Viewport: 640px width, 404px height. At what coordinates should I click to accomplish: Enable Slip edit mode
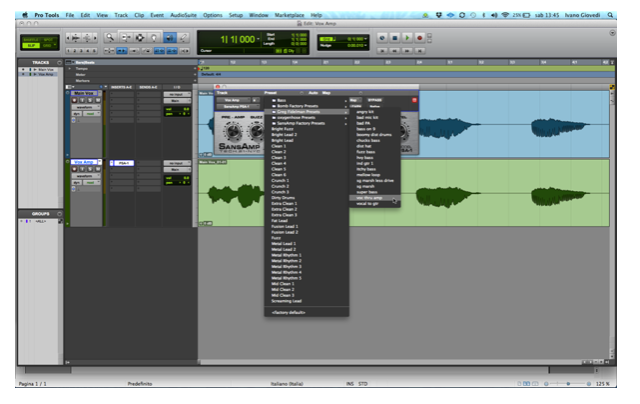(31, 45)
